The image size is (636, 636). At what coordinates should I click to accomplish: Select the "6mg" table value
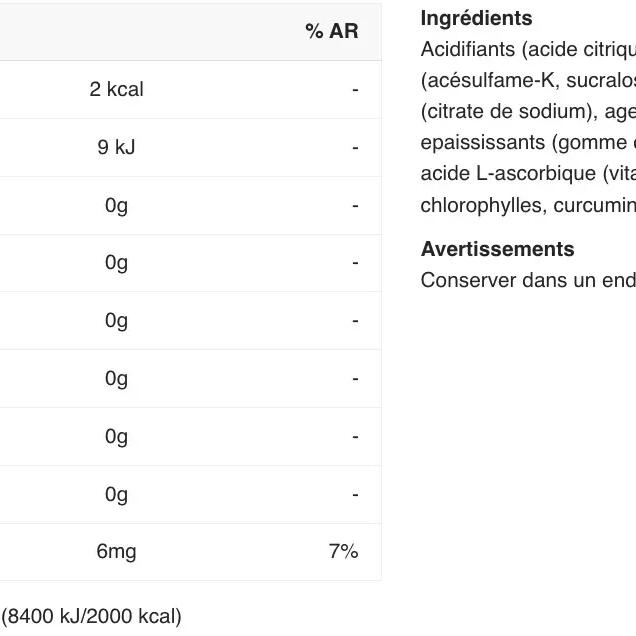click(116, 552)
